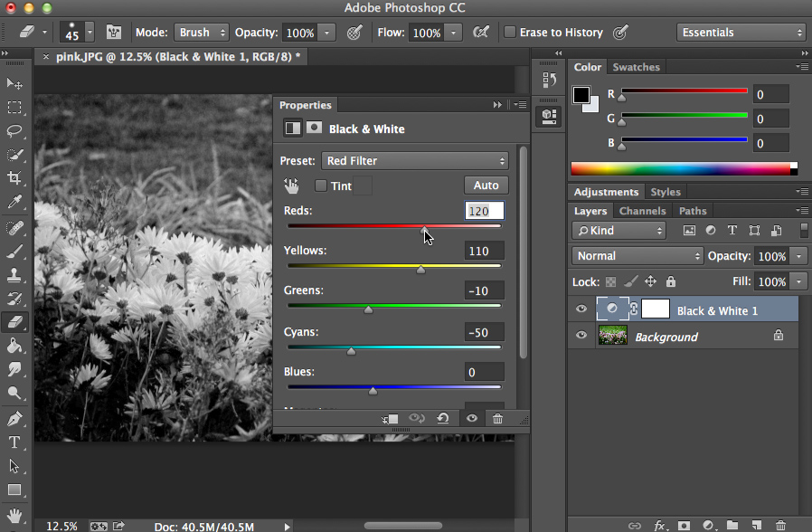
Task: Click the Auto button in Black & White properties
Action: (x=486, y=185)
